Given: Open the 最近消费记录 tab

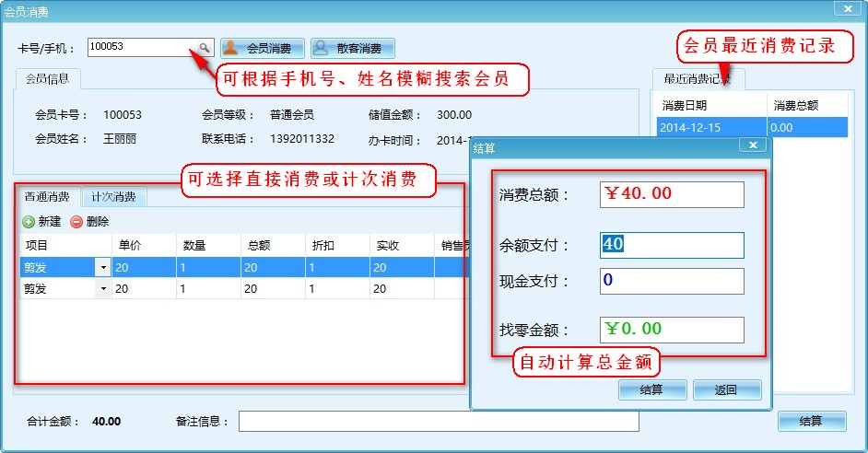Looking at the screenshot, I should click(698, 79).
